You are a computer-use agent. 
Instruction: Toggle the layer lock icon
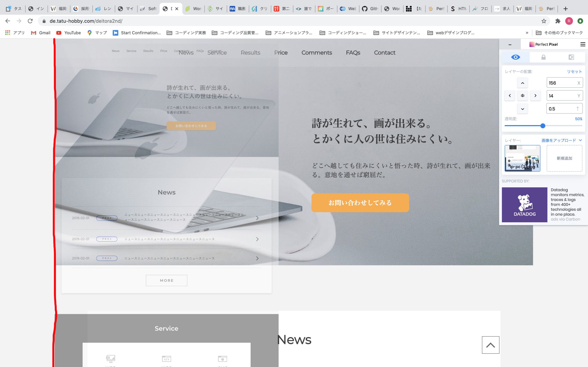(543, 57)
